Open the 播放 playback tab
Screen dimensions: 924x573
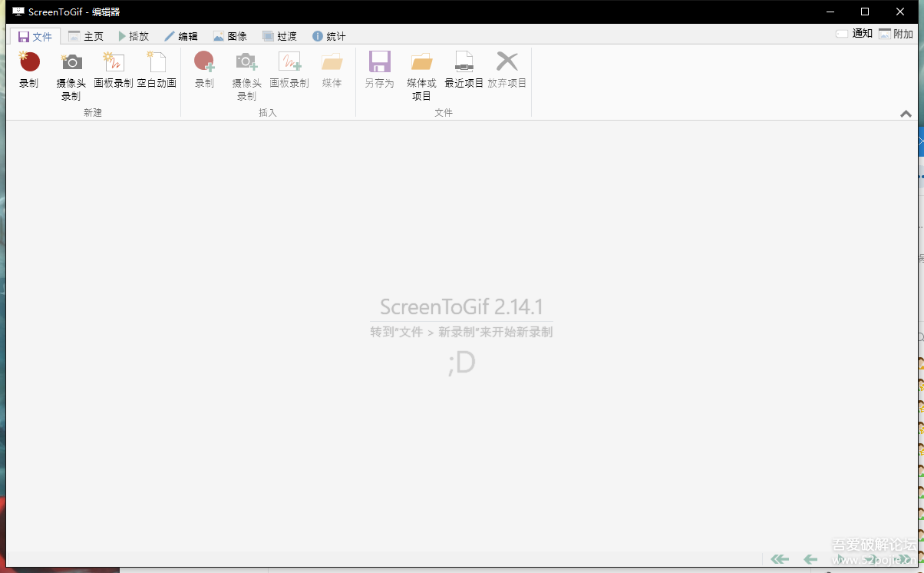(x=134, y=36)
